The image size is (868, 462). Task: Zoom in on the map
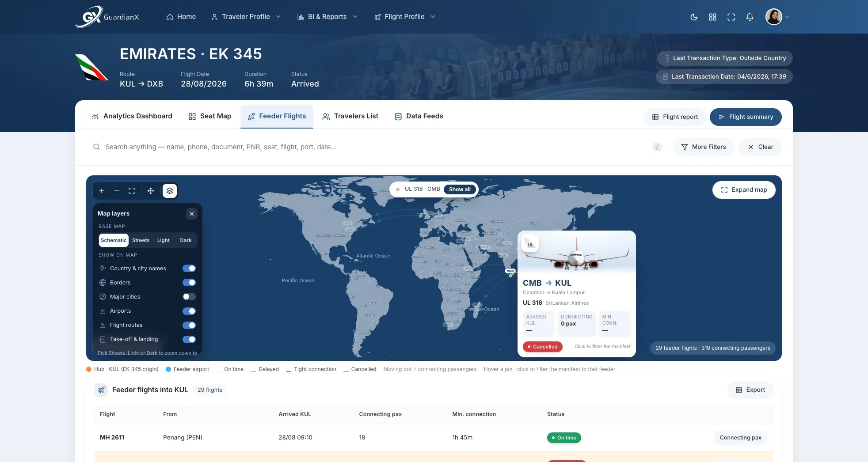[102, 191]
